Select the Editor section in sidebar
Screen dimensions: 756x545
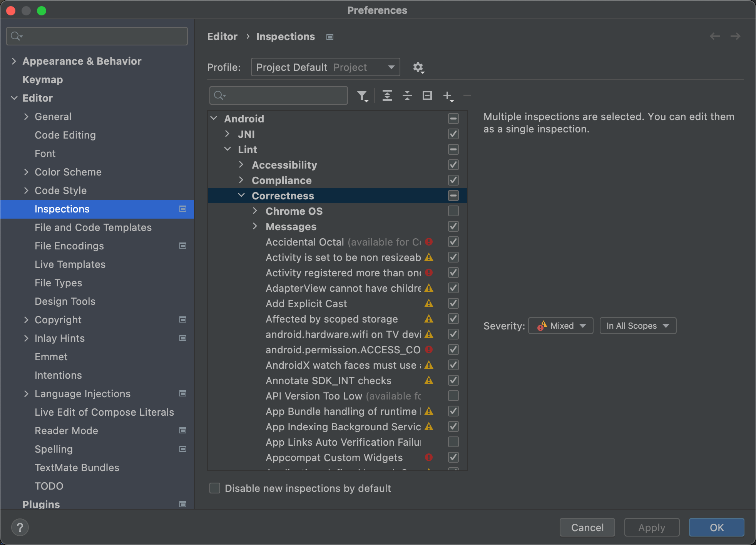tap(38, 98)
